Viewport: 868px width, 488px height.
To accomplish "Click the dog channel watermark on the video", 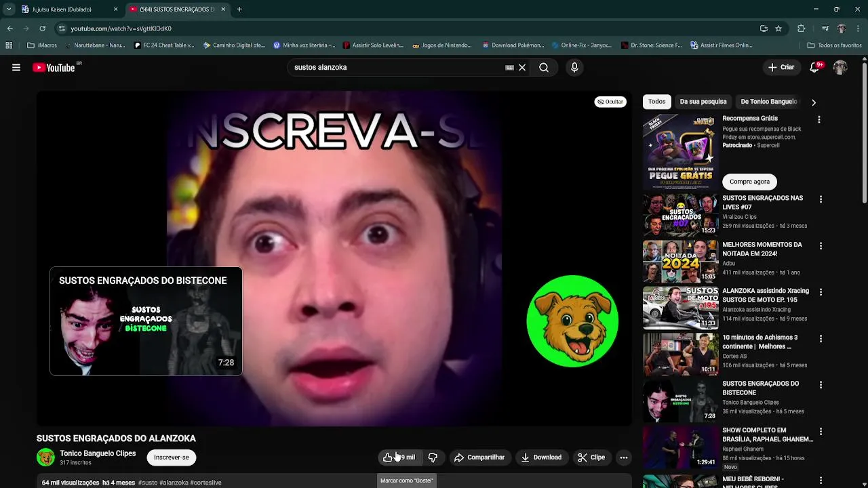I will pyautogui.click(x=572, y=321).
